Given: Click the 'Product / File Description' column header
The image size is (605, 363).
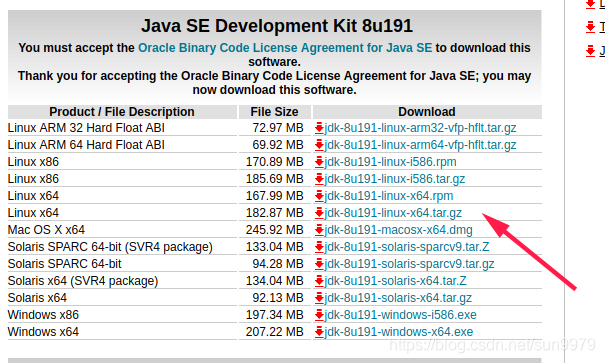Looking at the screenshot, I should pos(122,111).
